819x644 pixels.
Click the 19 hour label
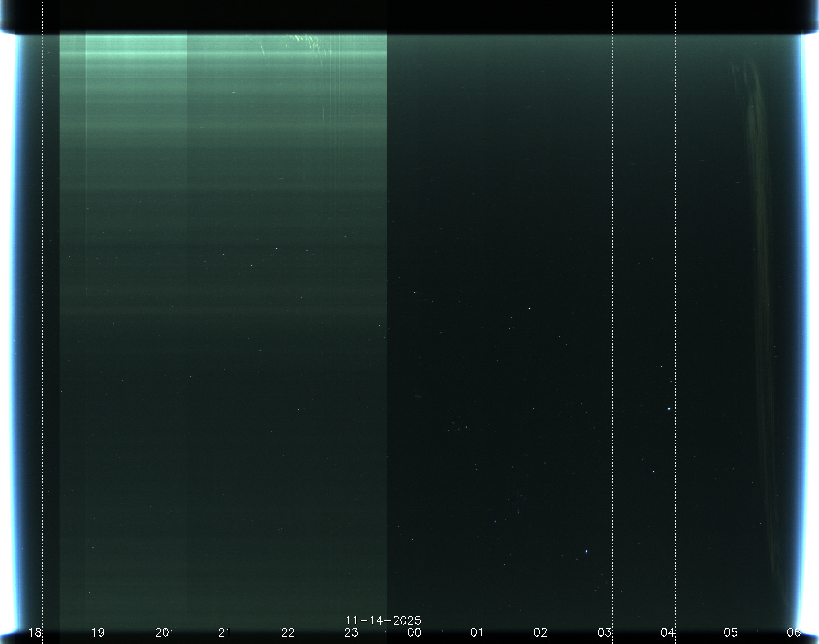pos(98,632)
